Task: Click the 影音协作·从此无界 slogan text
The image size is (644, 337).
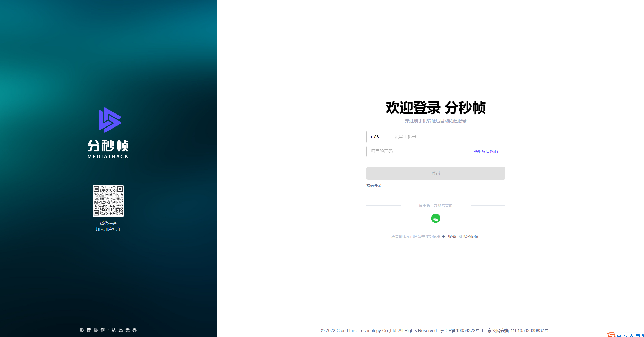Action: (108, 330)
